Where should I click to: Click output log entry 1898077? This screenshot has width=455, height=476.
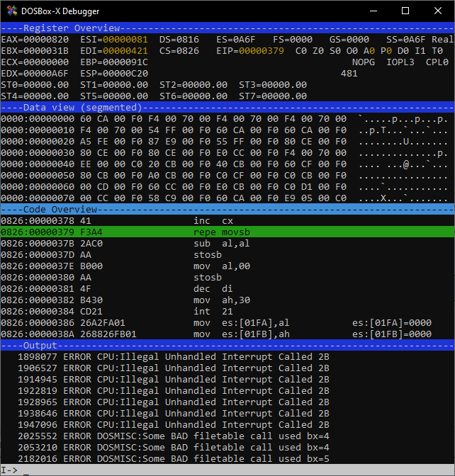[x=174, y=357]
